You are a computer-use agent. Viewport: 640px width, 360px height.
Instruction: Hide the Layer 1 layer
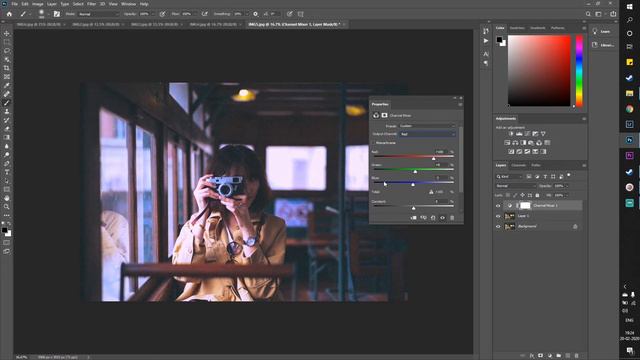pos(498,216)
